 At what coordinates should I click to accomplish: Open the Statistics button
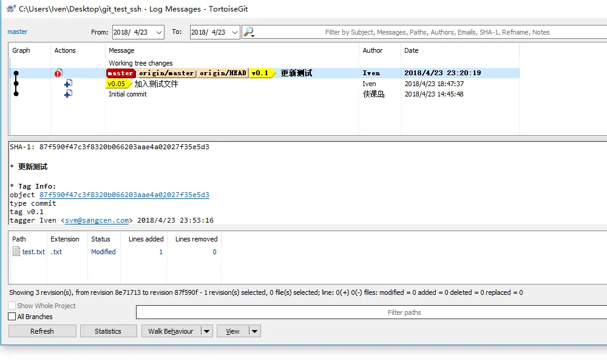(x=109, y=331)
